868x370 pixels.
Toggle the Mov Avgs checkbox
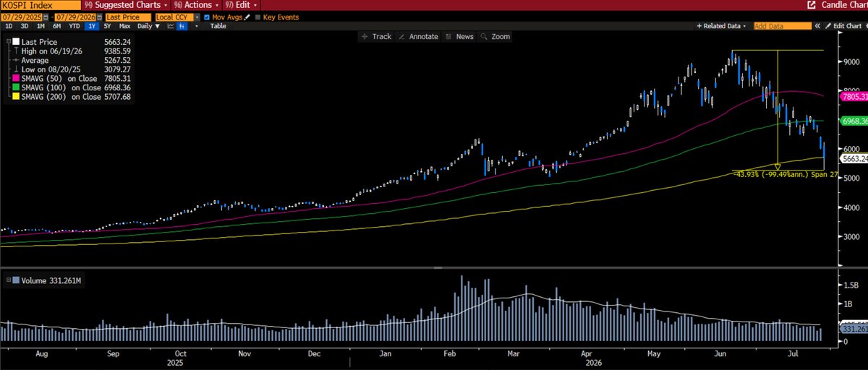(208, 17)
